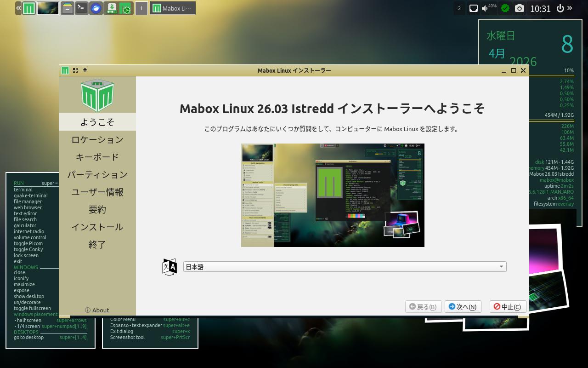Switch to workspace 2 in the panel
Screen dimensions: 588x368
[459, 8]
